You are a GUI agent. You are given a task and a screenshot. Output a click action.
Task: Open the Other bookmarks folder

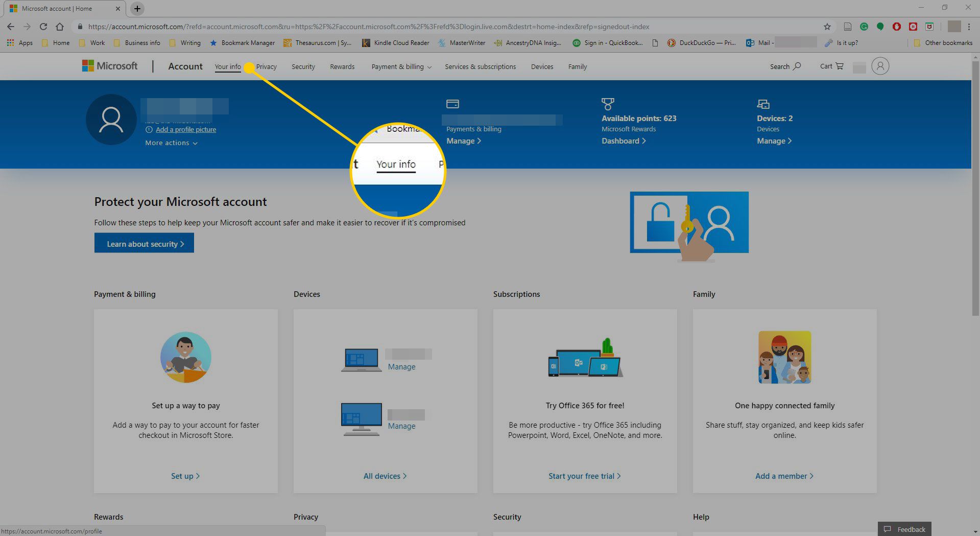click(943, 43)
